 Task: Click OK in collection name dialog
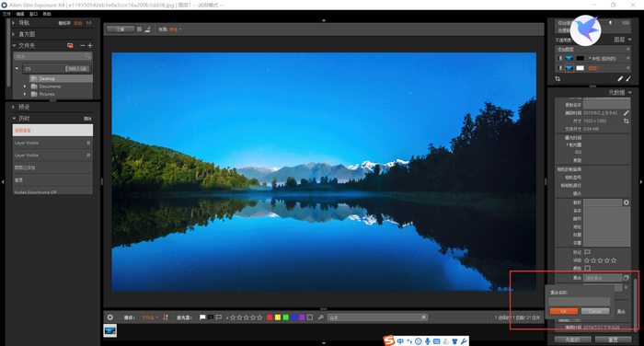coord(563,311)
